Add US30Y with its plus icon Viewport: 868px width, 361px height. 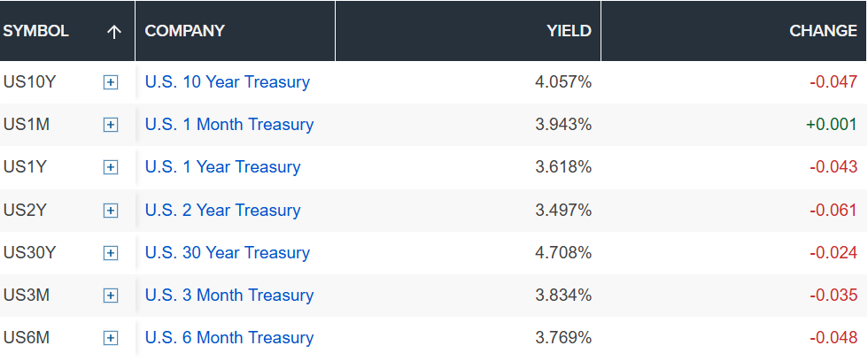pos(111,253)
